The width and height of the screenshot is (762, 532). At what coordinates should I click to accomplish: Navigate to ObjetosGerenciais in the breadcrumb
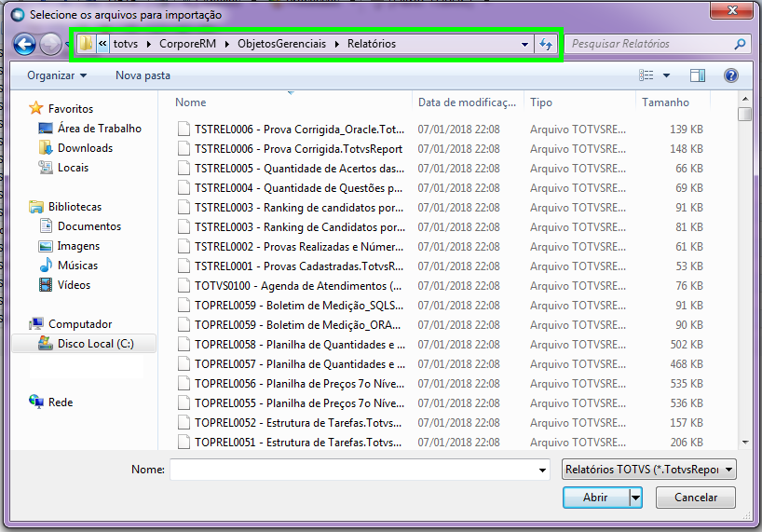[282, 44]
